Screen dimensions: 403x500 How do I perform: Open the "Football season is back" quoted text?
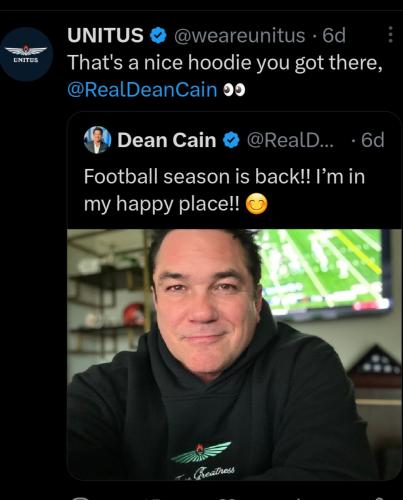[x=224, y=190]
